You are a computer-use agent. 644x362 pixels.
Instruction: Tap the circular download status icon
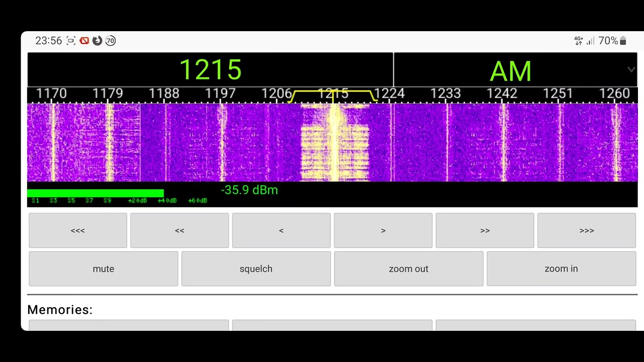97,41
